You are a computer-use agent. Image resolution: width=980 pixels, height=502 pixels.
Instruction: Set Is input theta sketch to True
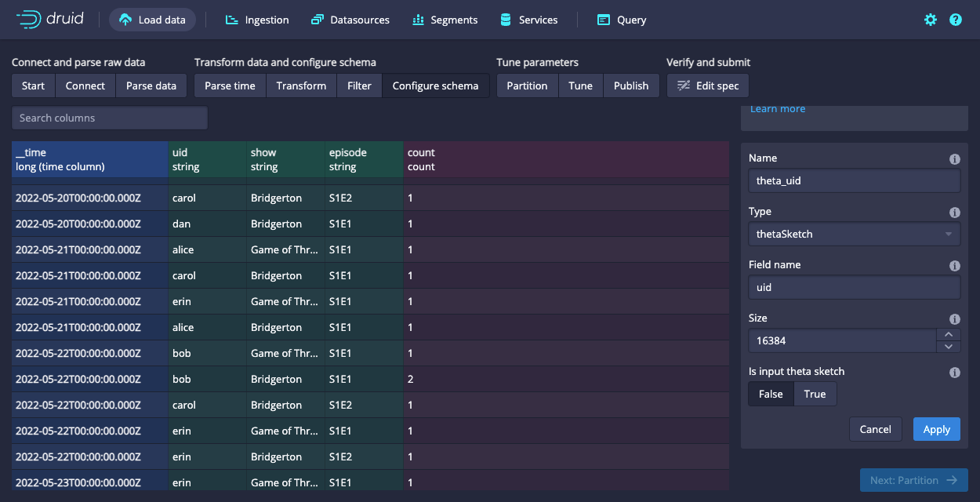(815, 394)
